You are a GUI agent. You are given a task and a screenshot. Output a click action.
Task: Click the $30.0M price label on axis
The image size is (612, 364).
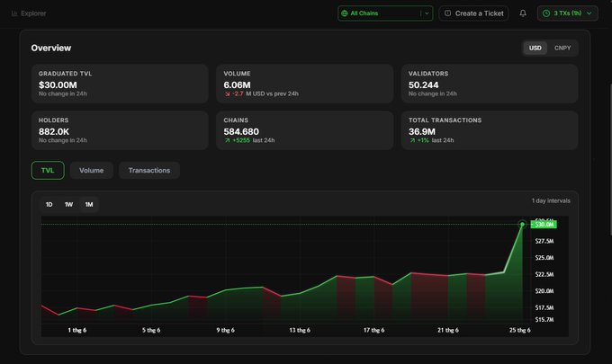click(544, 225)
